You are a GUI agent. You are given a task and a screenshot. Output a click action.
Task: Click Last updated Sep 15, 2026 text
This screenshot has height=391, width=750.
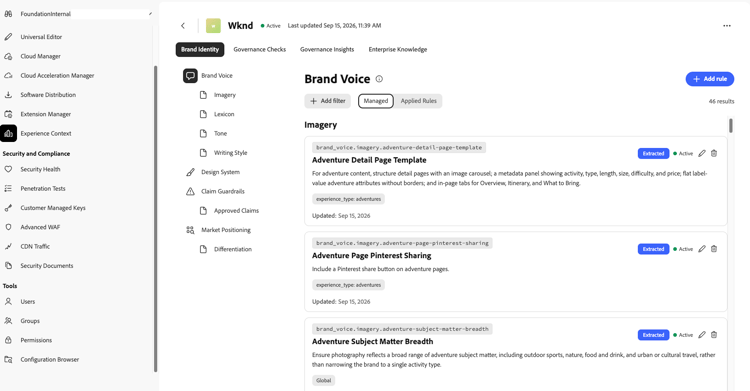point(334,26)
